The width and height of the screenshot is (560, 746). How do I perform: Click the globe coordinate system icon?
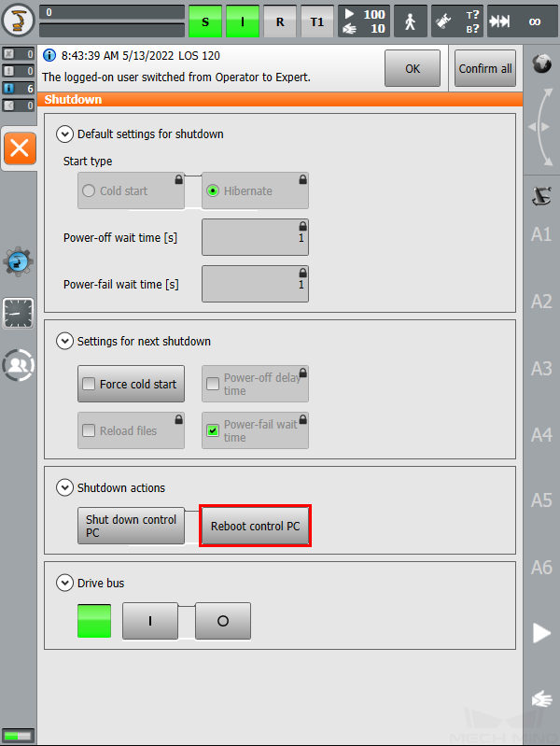pos(542,63)
